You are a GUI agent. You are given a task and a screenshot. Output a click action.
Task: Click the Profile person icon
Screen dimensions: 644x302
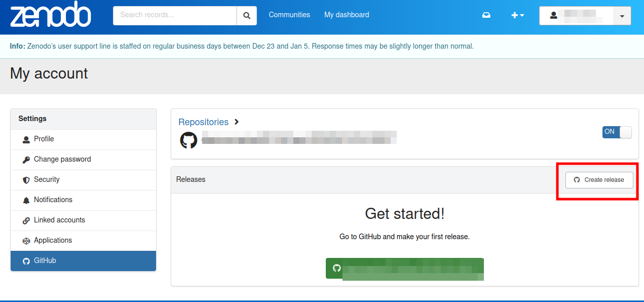click(x=26, y=139)
